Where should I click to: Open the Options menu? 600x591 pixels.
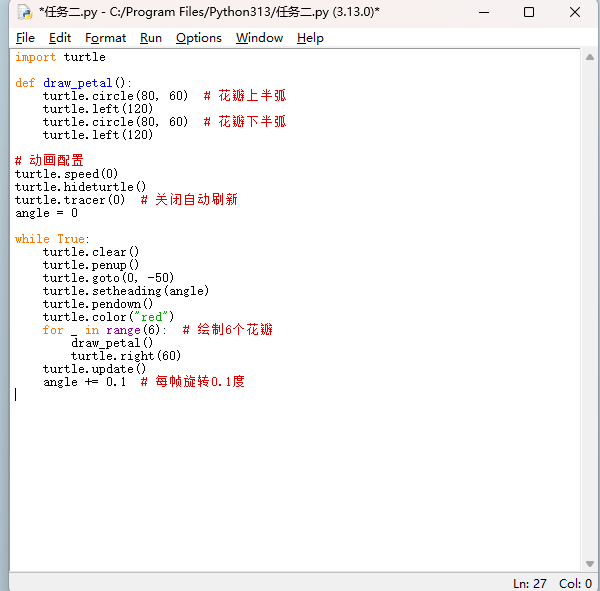(x=199, y=38)
